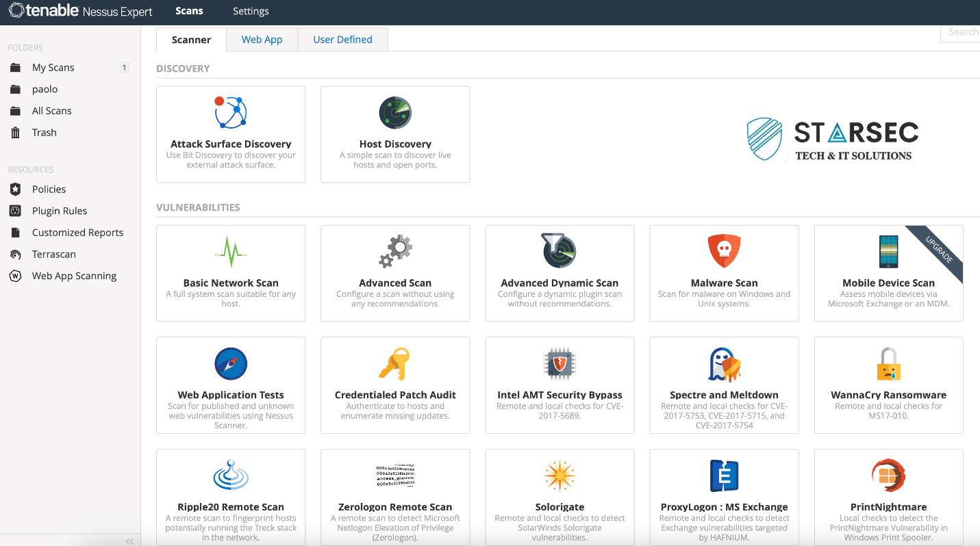Click the Plugin Rules icon in sidebar
The height and width of the screenshot is (546, 980).
pos(15,211)
